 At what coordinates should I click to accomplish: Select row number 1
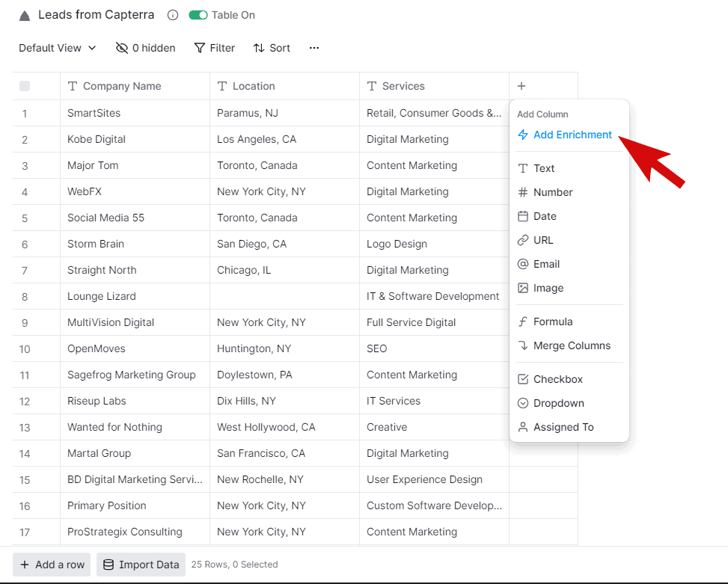click(25, 114)
